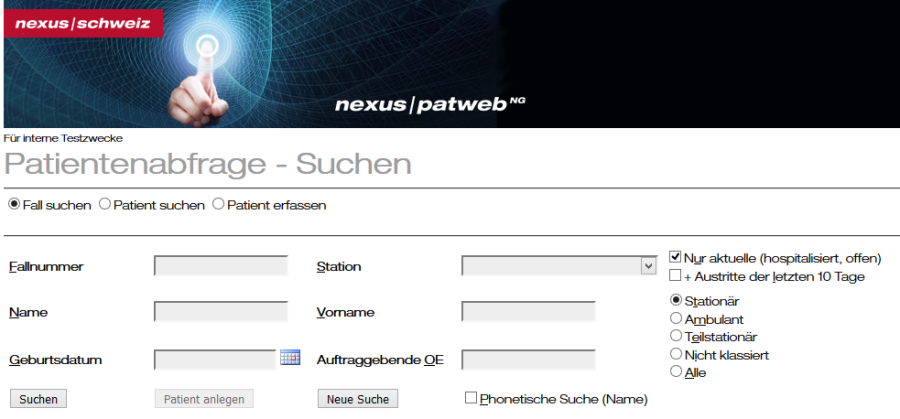Screen dimensions: 900x419
Task: Choose the Teilstationär radio option
Action: 676,335
